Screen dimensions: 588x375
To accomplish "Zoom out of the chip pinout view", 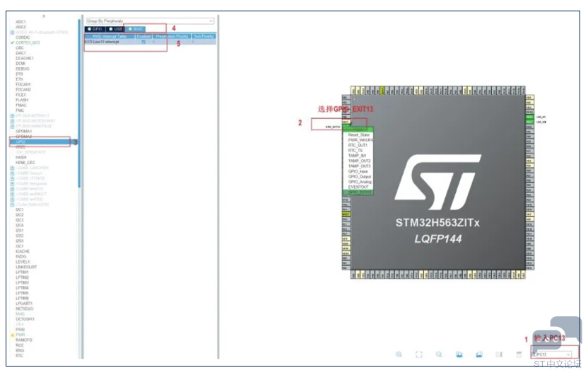I will point(439,354).
